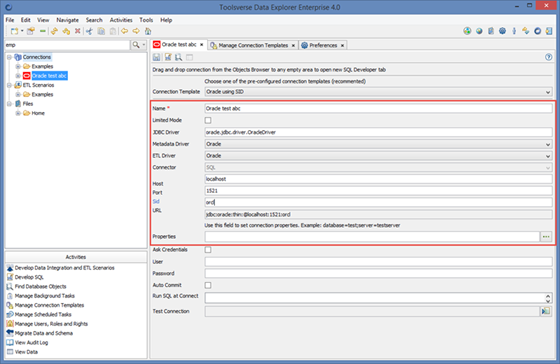The width and height of the screenshot is (560, 364).
Task: Close the Oracle test abc tab
Action: 202,45
